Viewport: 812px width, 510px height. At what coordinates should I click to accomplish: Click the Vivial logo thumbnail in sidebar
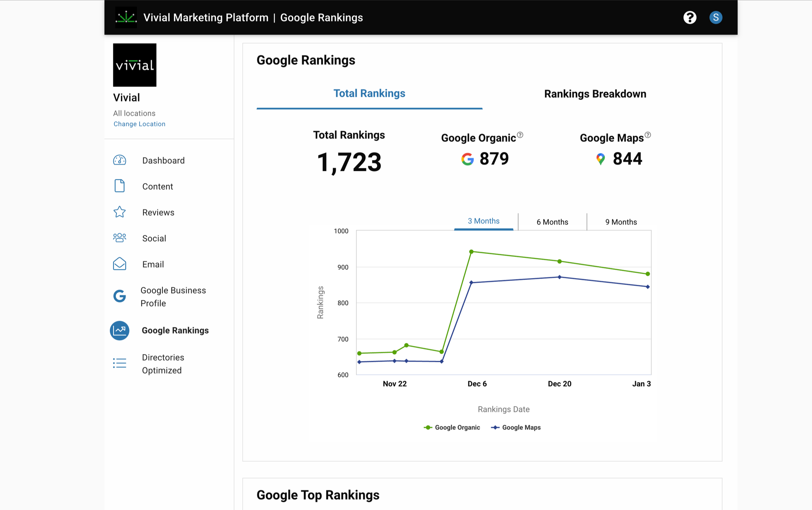(x=134, y=65)
